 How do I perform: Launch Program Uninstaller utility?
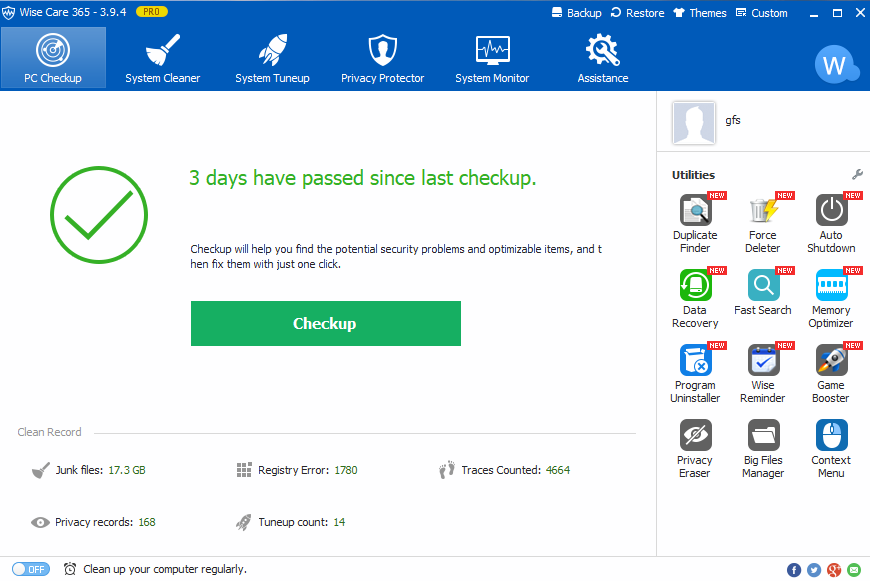tap(695, 373)
